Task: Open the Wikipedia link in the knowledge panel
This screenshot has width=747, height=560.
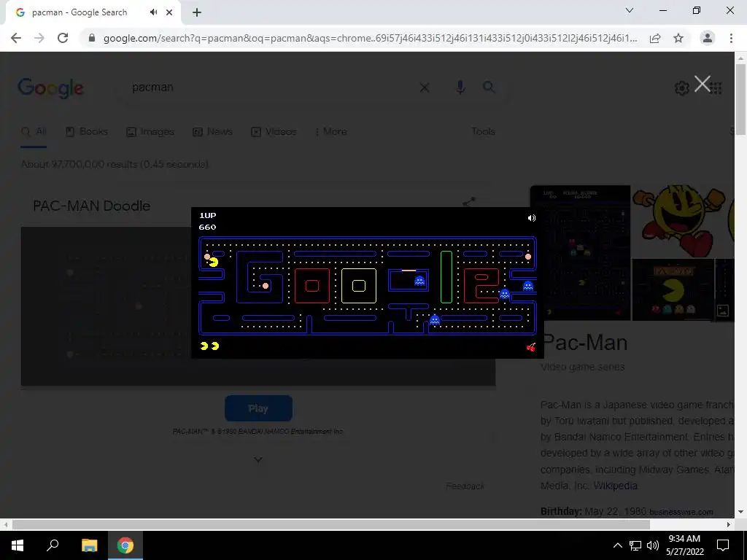Action: 615,486
